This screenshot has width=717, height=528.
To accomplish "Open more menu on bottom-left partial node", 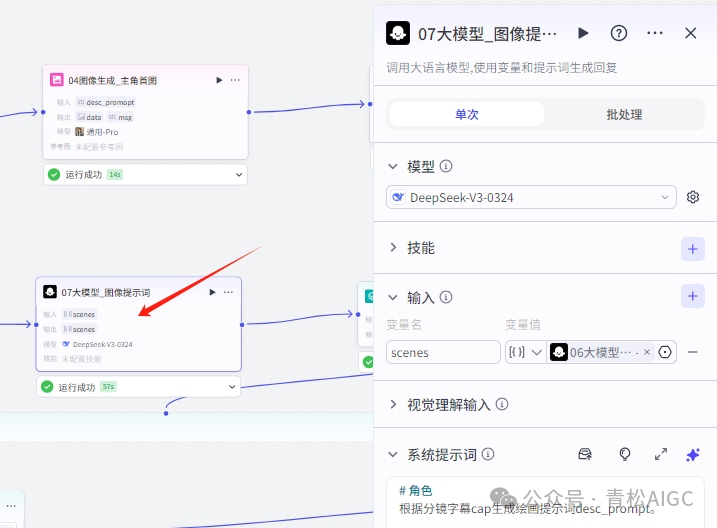I will coord(11,506).
